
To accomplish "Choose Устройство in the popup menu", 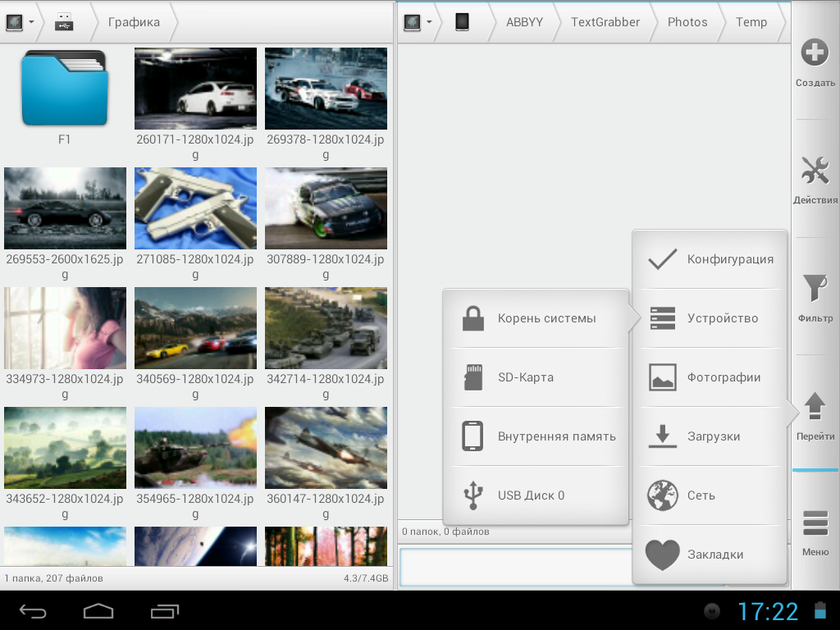I will click(710, 318).
